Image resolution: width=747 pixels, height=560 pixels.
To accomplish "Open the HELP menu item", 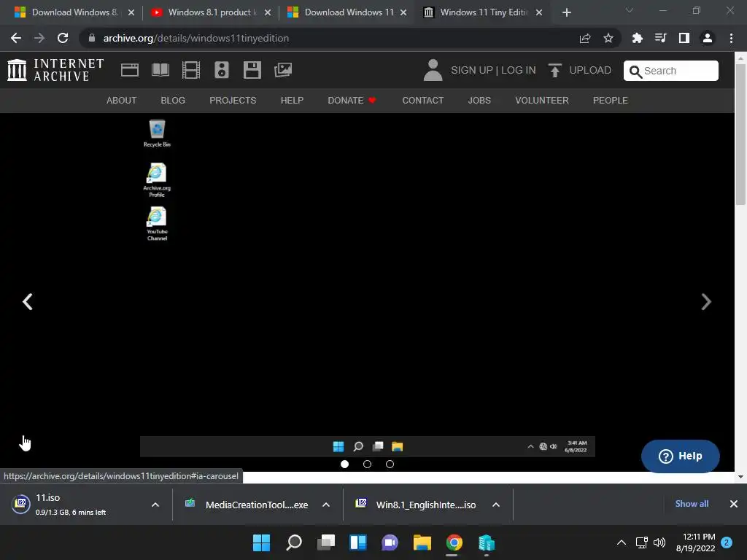I will tap(292, 101).
